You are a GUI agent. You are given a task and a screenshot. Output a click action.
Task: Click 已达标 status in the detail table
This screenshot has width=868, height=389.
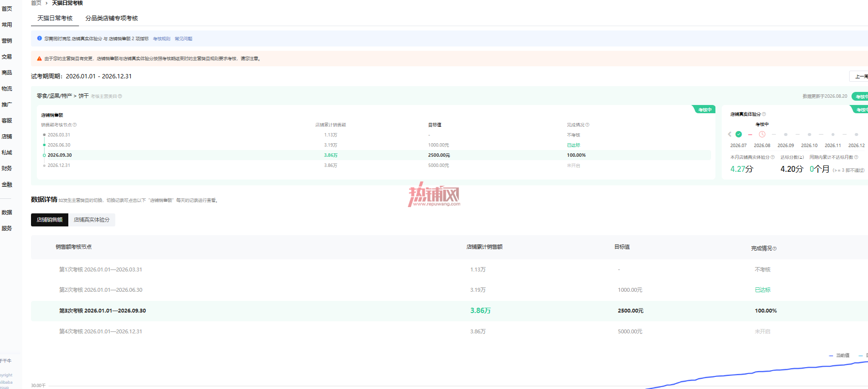point(762,290)
